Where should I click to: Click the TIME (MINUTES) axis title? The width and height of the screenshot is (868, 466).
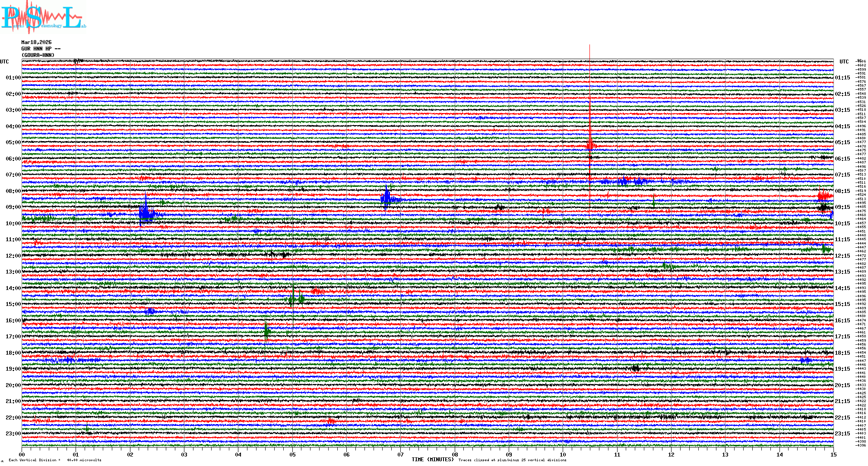pos(433,460)
